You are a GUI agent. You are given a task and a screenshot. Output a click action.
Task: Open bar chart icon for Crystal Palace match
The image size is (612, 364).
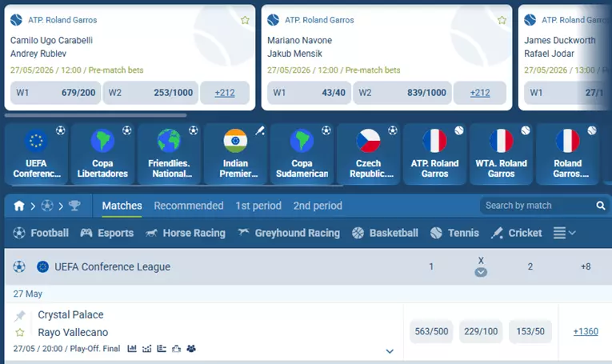pyautogui.click(x=132, y=348)
